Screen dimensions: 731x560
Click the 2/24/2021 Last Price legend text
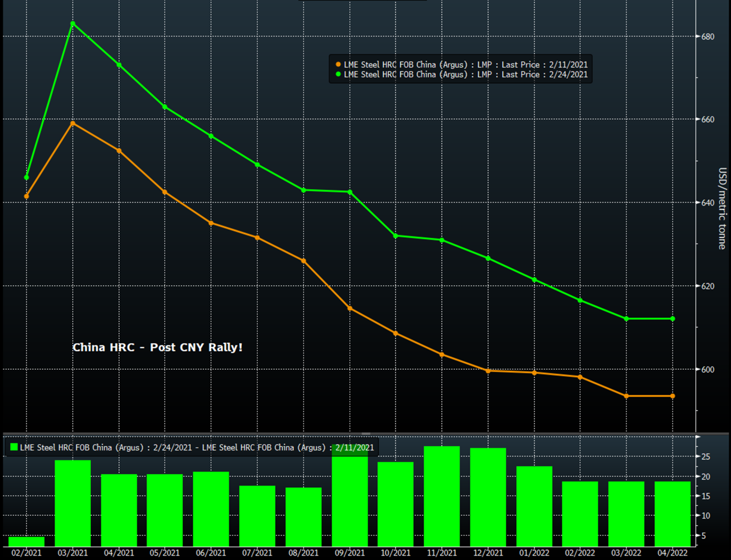pos(466,75)
